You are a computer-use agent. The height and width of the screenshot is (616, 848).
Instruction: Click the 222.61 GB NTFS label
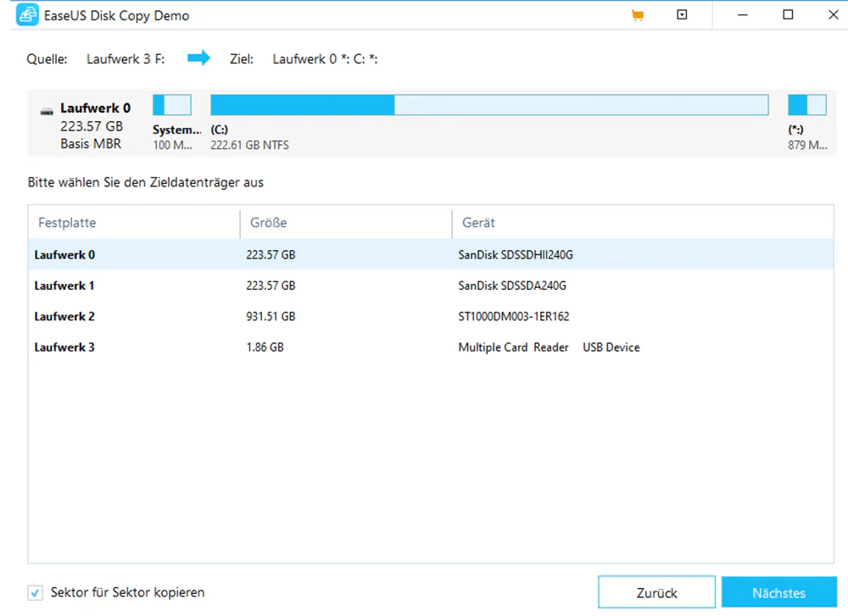point(250,145)
